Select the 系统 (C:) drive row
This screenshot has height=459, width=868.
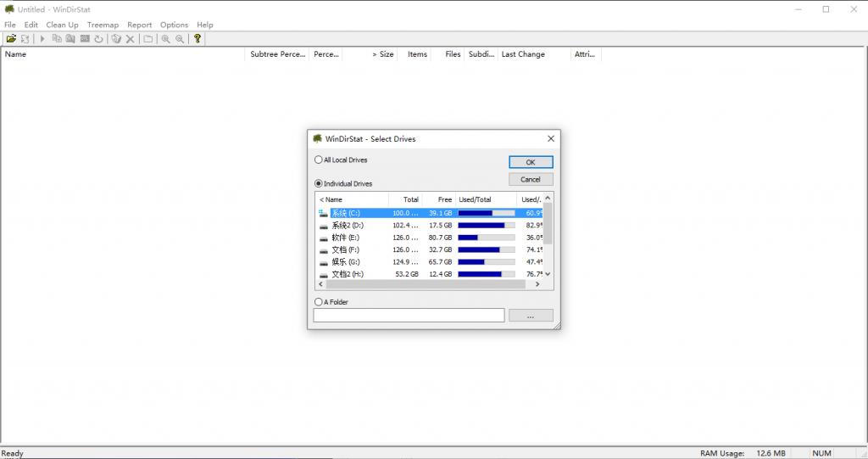(430, 214)
